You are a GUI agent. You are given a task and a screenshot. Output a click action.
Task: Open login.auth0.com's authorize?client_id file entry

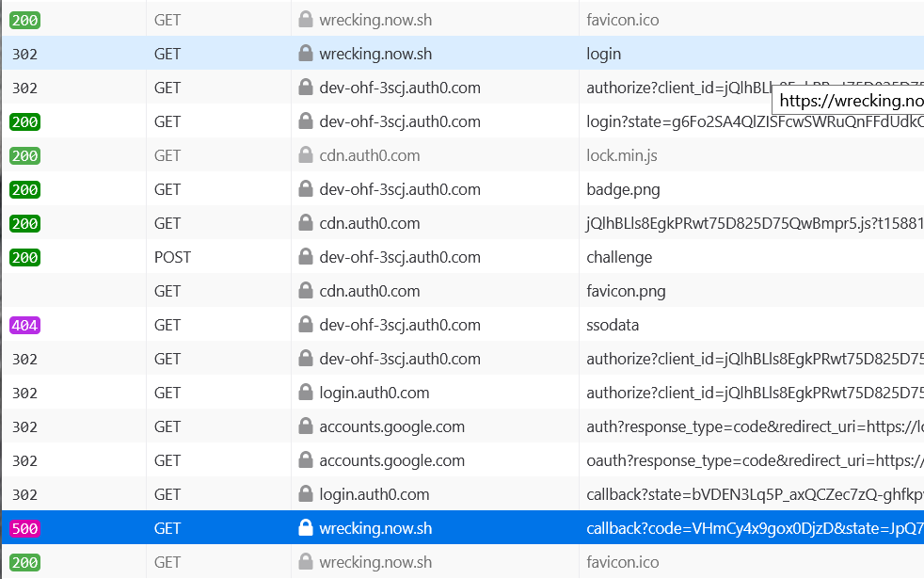point(755,394)
